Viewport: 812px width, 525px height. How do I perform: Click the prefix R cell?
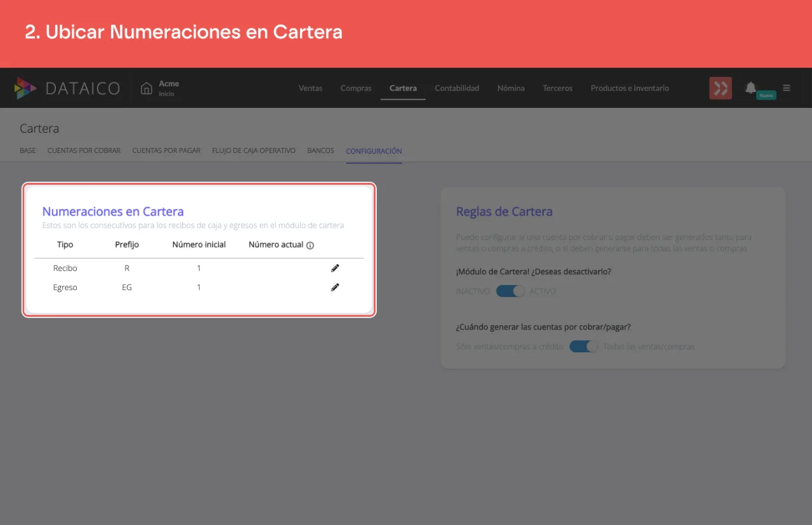tap(127, 268)
